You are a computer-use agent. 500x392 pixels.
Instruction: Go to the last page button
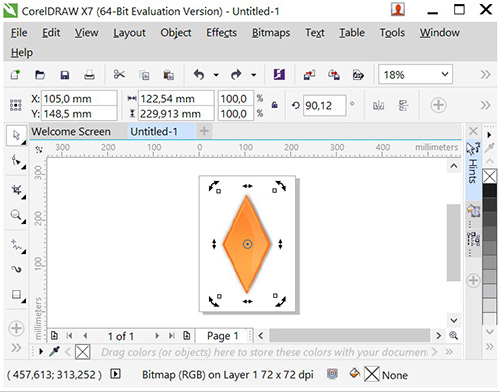171,336
